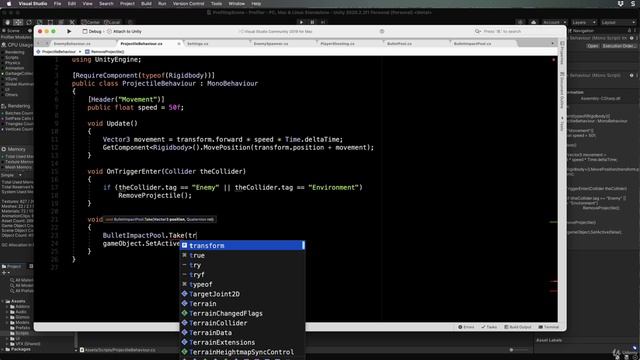This screenshot has height=360, width=640.
Task: Choose try snippet from autocomplete
Action: coord(242,265)
